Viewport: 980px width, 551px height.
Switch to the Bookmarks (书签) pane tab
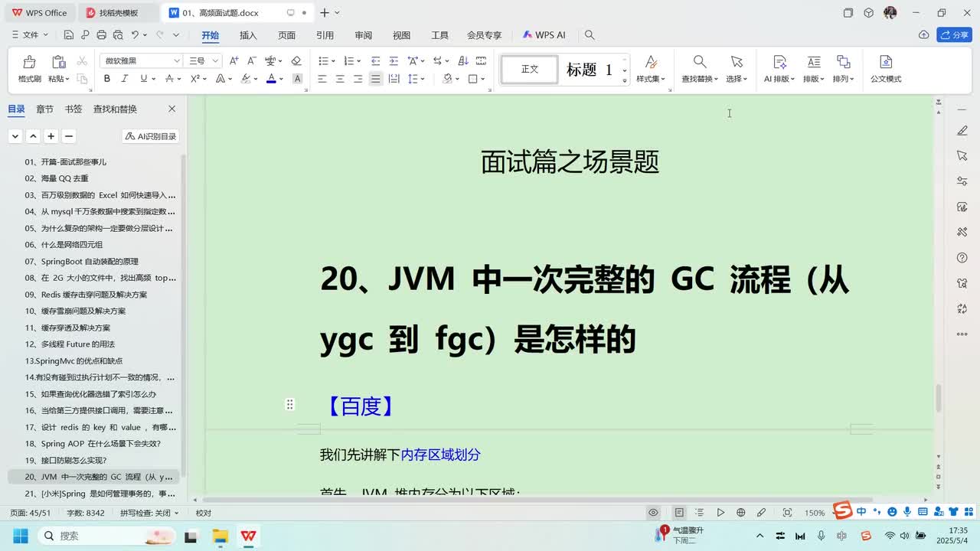tap(73, 109)
